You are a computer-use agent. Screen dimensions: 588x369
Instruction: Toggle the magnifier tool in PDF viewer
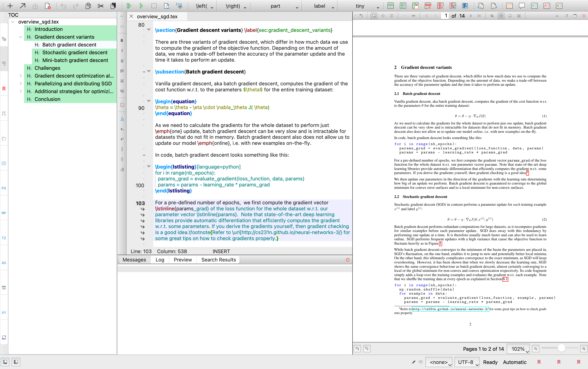click(x=374, y=16)
